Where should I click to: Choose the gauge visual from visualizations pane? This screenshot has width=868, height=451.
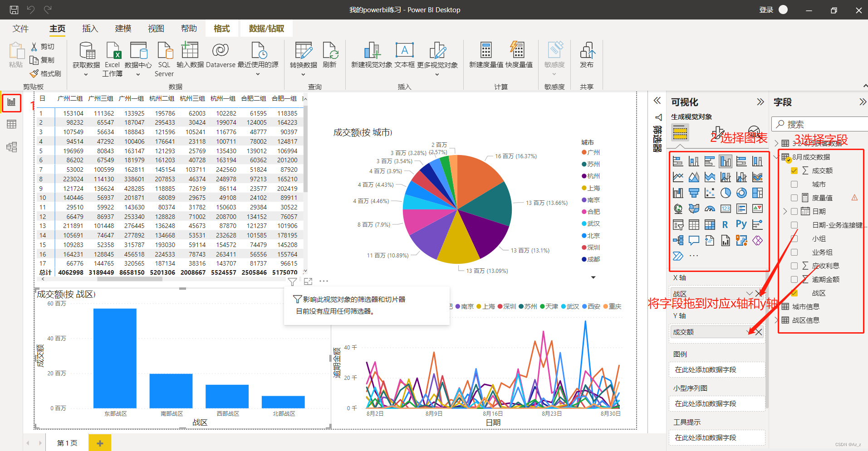point(710,209)
